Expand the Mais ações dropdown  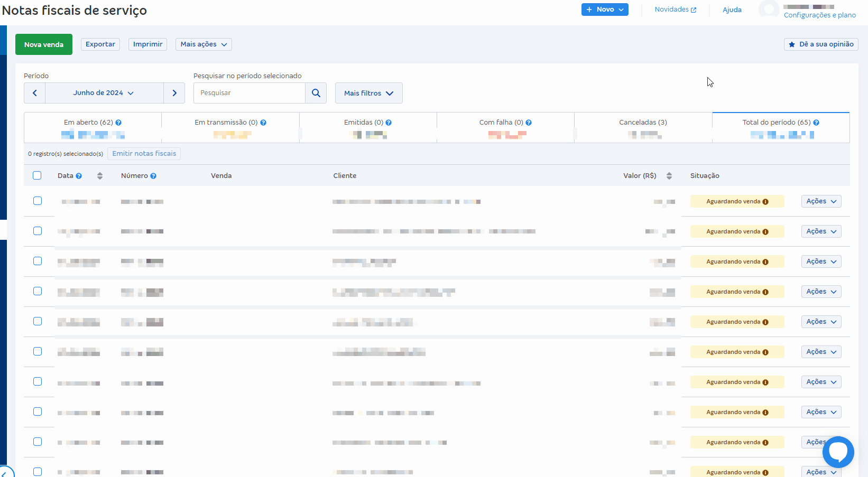pos(204,44)
